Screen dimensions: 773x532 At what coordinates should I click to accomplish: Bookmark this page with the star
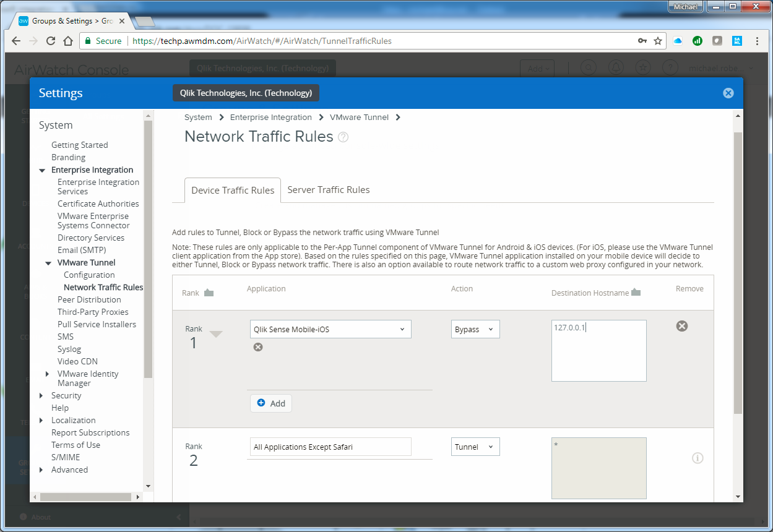coord(658,41)
